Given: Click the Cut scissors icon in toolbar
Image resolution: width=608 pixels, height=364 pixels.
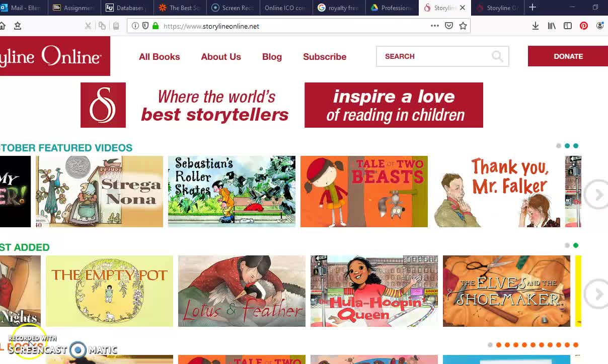Looking at the screenshot, I should tap(88, 26).
